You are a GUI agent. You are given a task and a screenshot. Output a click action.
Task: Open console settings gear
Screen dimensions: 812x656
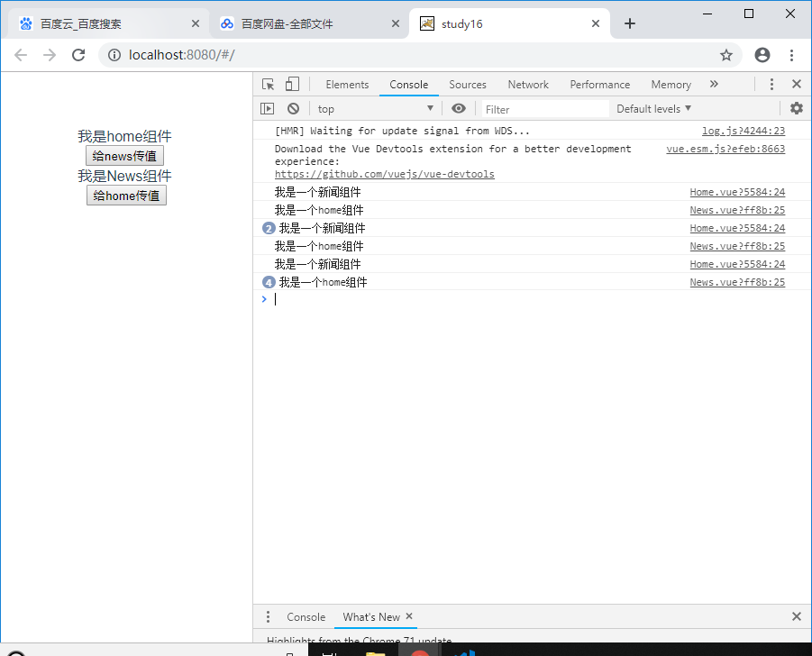tap(797, 108)
